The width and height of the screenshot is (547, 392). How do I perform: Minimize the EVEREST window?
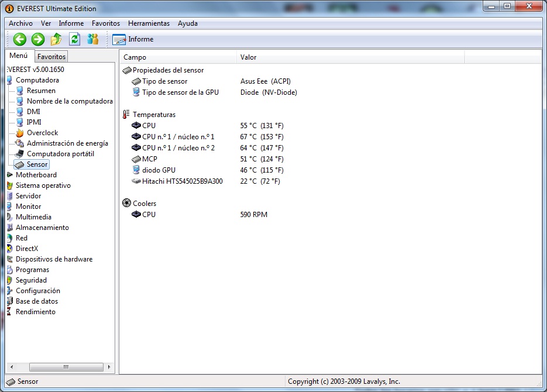pyautogui.click(x=491, y=6)
